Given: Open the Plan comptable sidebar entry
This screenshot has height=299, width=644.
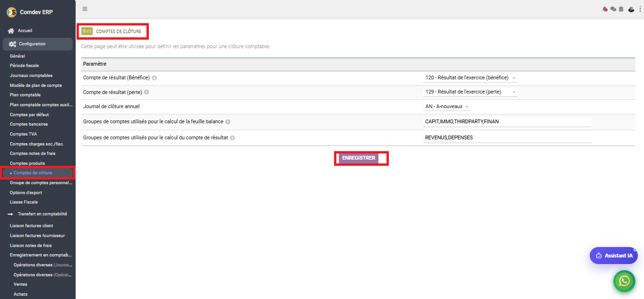Looking at the screenshot, I should [x=26, y=95].
